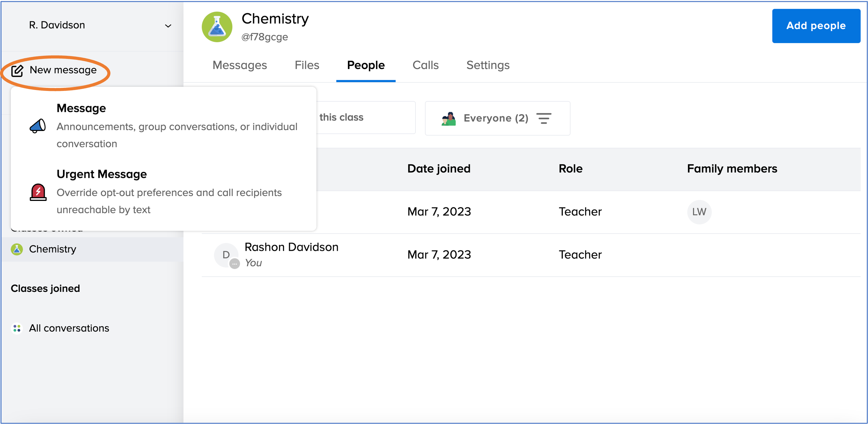
Task: Switch to the Files tab
Action: [307, 65]
